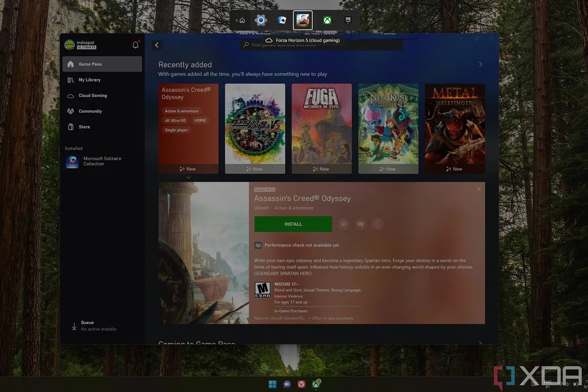Open the indospot profile avatar
The width and height of the screenshot is (588, 392).
point(70,45)
